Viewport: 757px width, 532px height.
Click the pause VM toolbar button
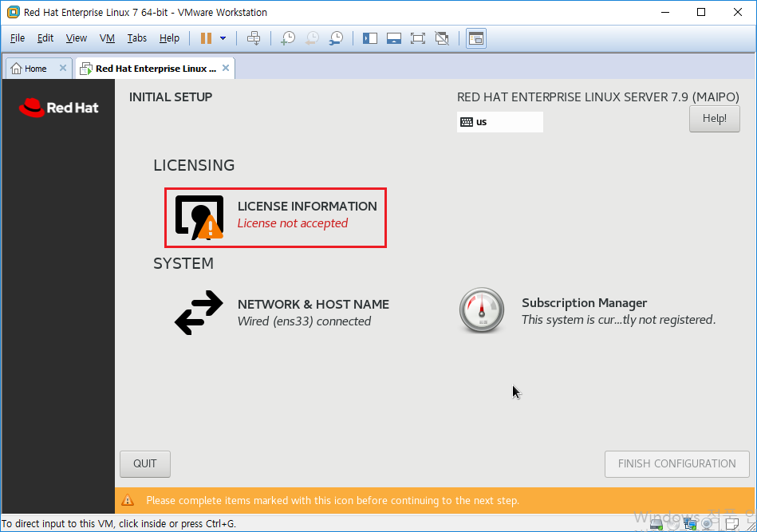coord(206,38)
